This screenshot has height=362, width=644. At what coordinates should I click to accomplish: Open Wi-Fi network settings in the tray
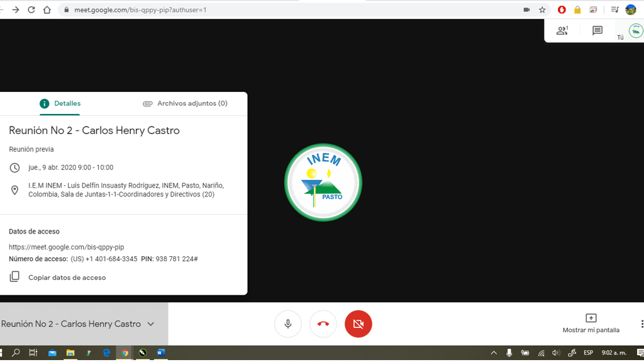pyautogui.click(x=541, y=353)
